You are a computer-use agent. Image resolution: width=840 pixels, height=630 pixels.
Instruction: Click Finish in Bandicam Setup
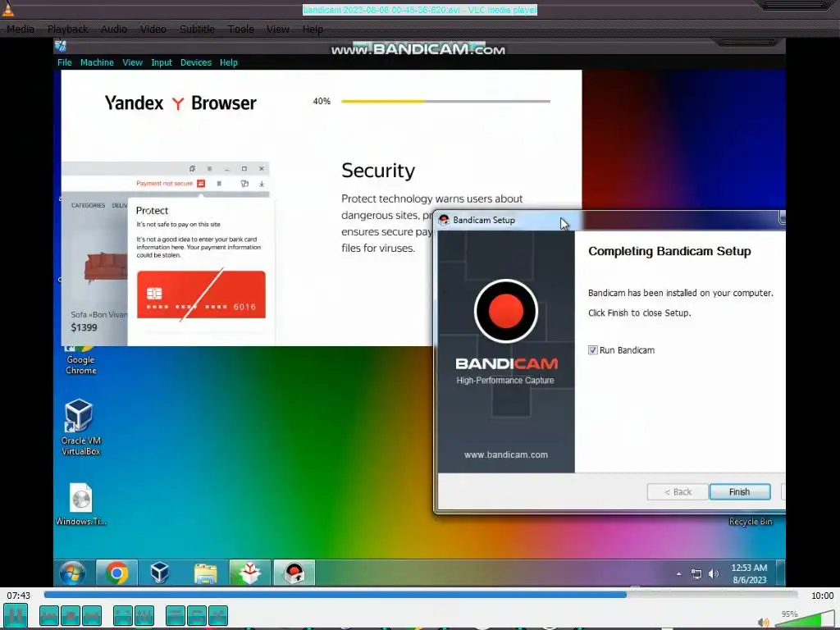pyautogui.click(x=740, y=492)
